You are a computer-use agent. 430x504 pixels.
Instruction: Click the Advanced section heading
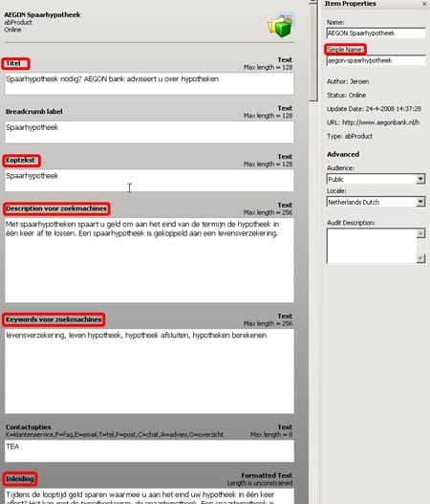pyautogui.click(x=343, y=154)
